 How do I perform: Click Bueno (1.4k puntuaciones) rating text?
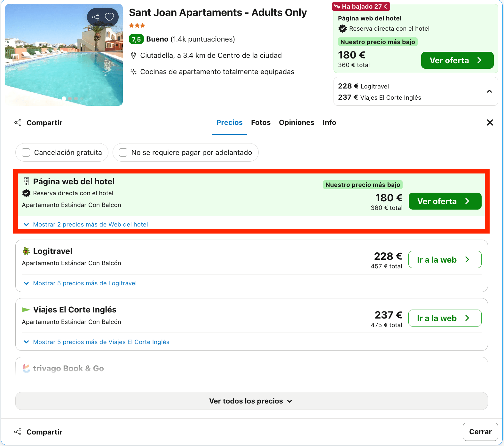pyautogui.click(x=191, y=39)
